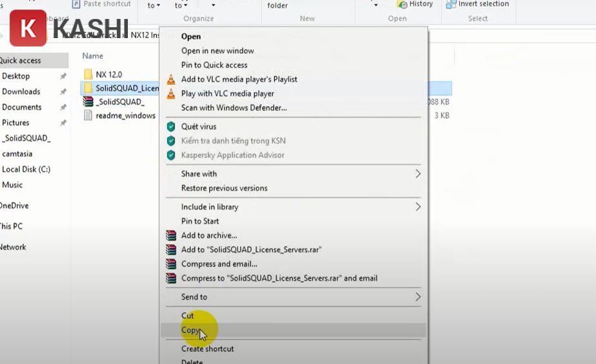Click the pin icon beside Downloads
The height and width of the screenshot is (364, 596).
pyautogui.click(x=63, y=92)
